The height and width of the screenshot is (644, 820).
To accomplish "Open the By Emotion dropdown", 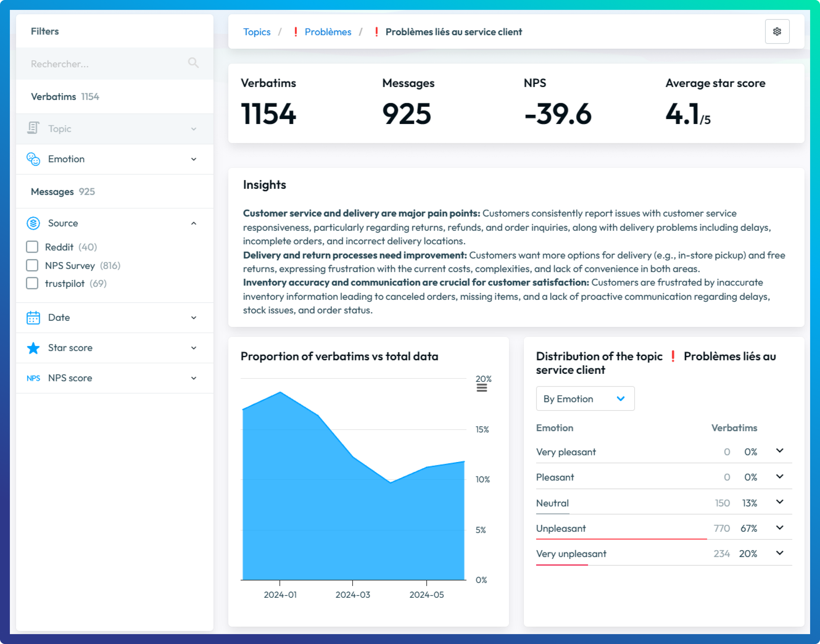I will click(584, 398).
